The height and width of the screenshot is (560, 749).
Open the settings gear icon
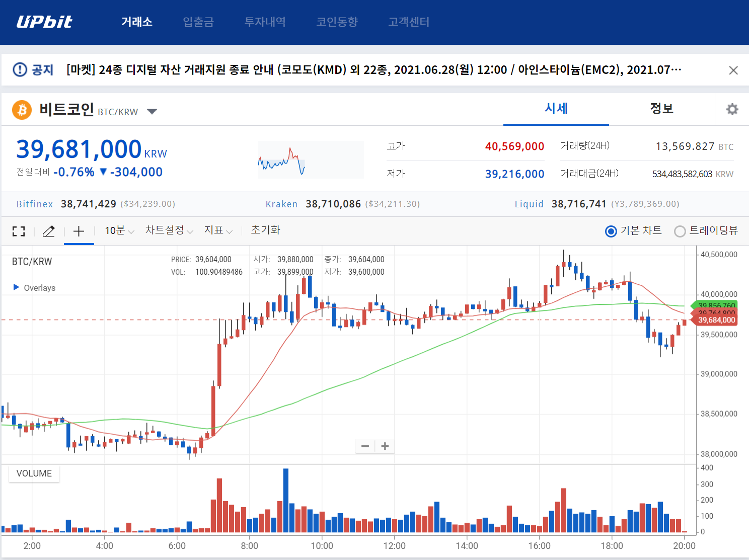pos(732,109)
